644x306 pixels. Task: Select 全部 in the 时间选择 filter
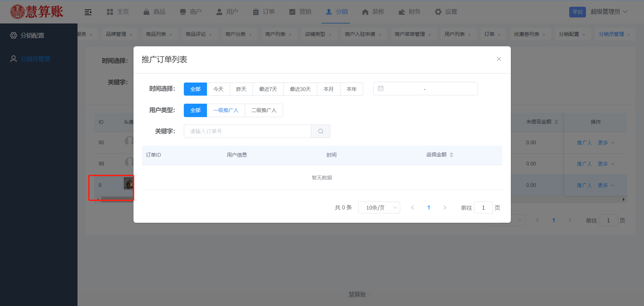pos(195,89)
